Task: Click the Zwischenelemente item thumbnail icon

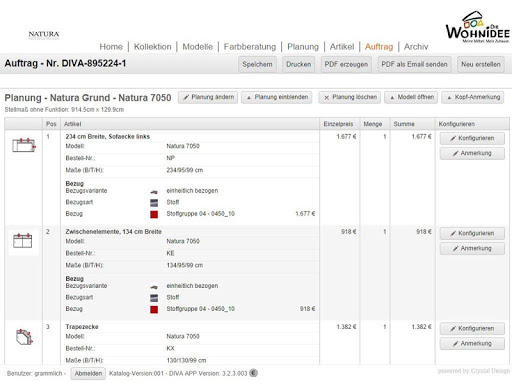Action: pyautogui.click(x=23, y=240)
